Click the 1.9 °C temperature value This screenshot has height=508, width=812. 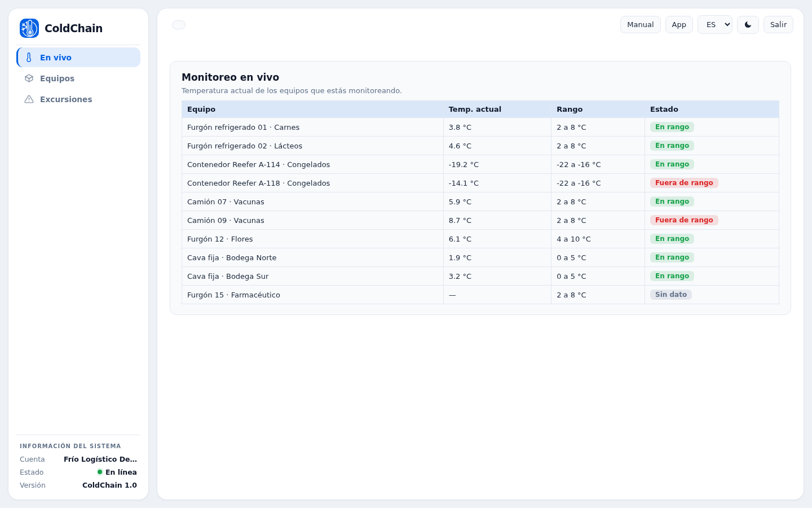click(460, 258)
